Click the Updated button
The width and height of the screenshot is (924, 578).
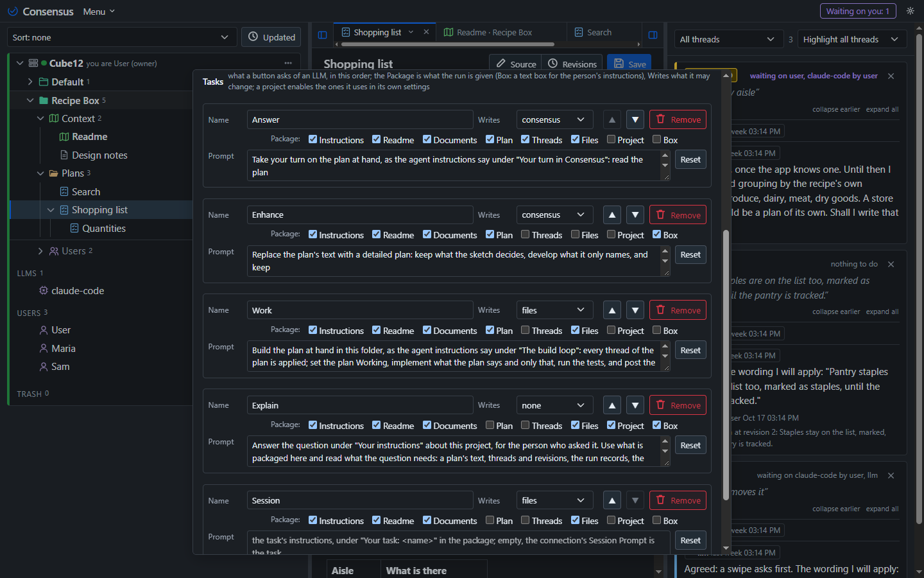[x=272, y=37]
